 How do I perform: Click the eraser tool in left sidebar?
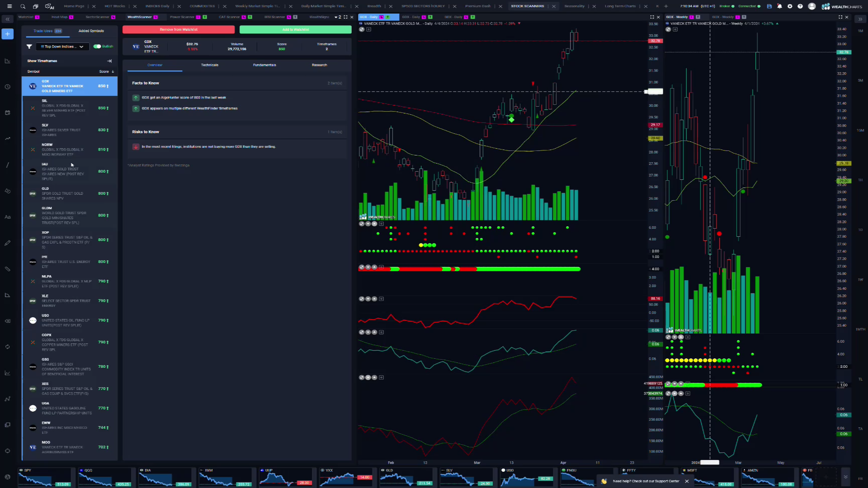click(7, 321)
